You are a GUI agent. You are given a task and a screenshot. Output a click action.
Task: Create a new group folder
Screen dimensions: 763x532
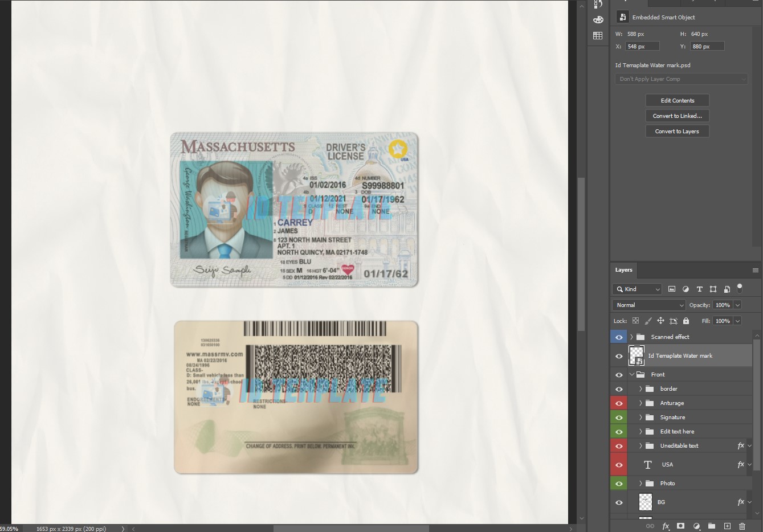711,526
